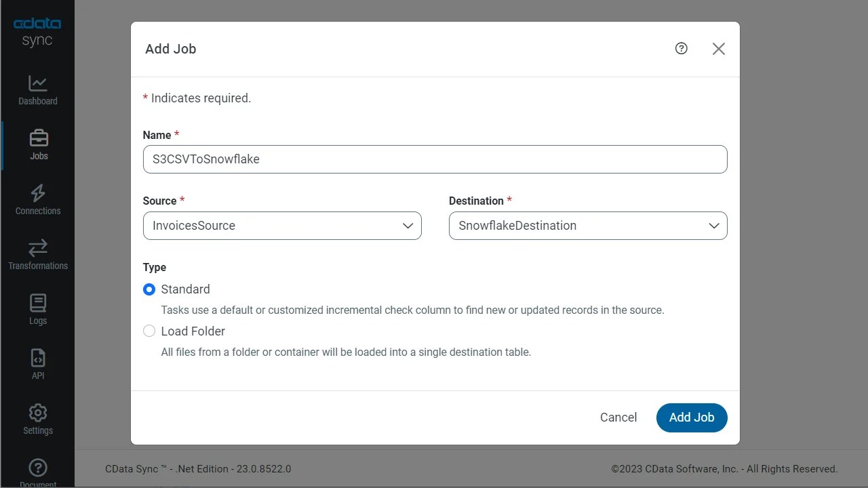Click the Name field containing S3CSVToSnowflake

click(435, 159)
